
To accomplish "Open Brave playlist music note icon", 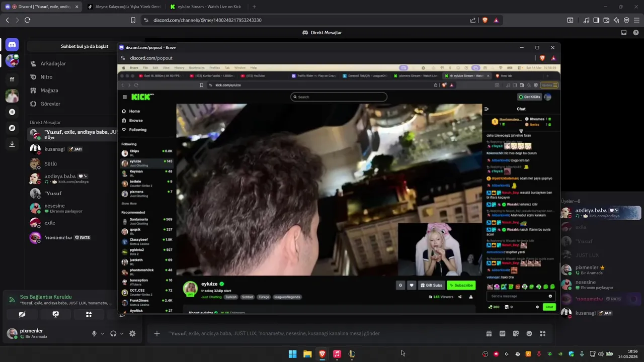I will 586,20.
